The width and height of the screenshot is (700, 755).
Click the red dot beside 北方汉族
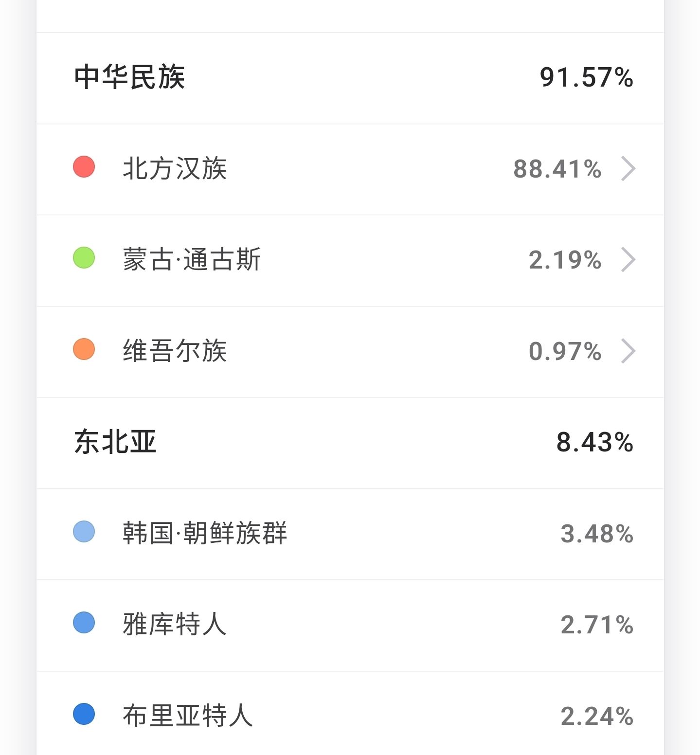[84, 167]
